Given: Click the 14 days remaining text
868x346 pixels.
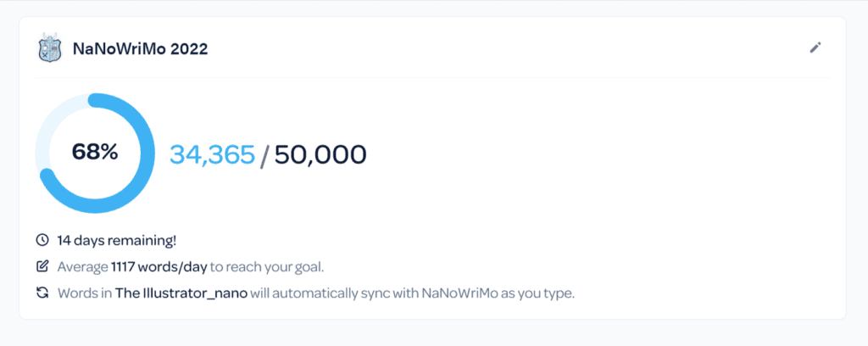Looking at the screenshot, I should [117, 241].
